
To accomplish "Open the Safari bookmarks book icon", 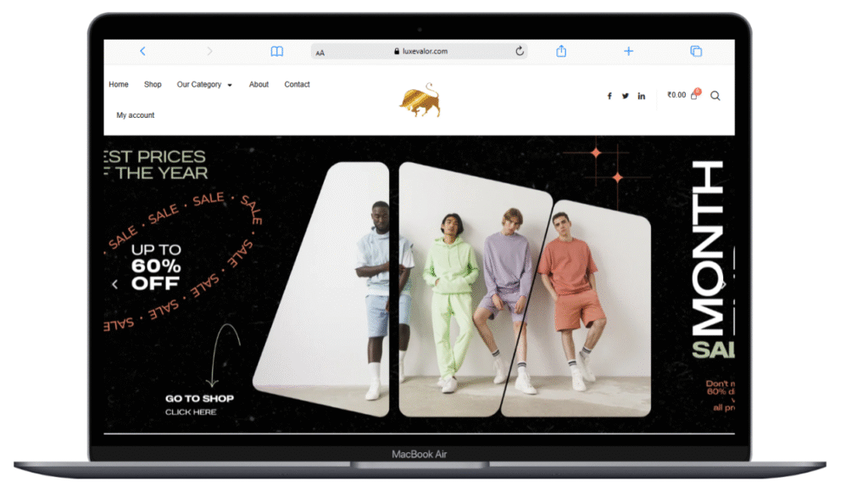I will pyautogui.click(x=276, y=52).
